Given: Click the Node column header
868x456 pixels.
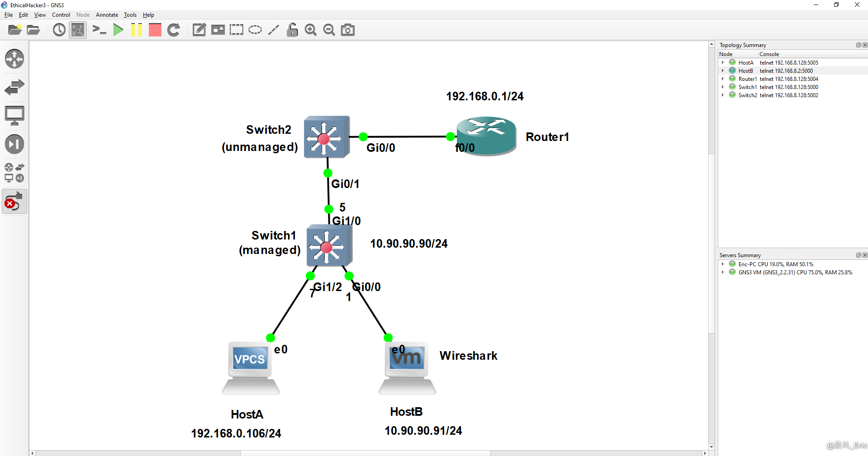Looking at the screenshot, I should point(738,54).
